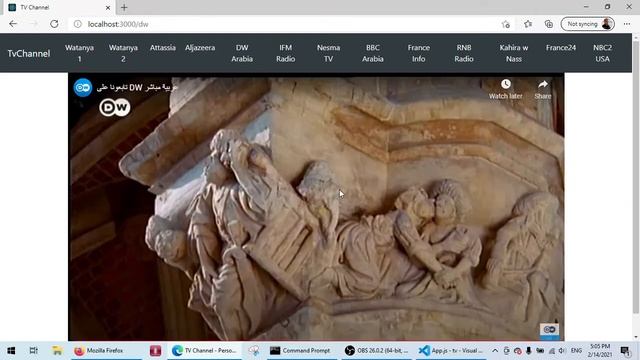
Task: Open IFM Radio channel
Action: [285, 53]
